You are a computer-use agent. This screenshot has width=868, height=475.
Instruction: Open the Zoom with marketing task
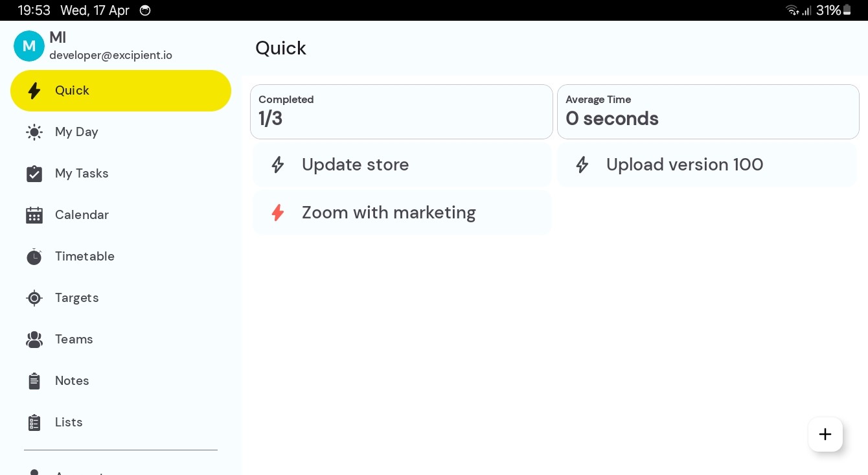[x=389, y=213]
